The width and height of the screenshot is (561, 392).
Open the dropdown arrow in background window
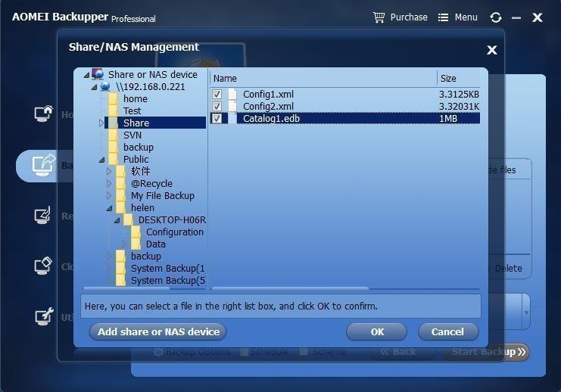526,313
